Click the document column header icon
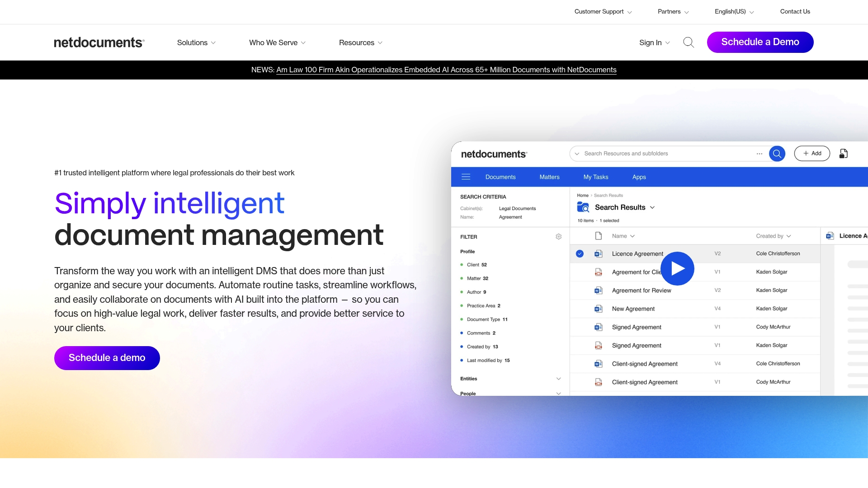This screenshot has width=868, height=488. point(598,236)
